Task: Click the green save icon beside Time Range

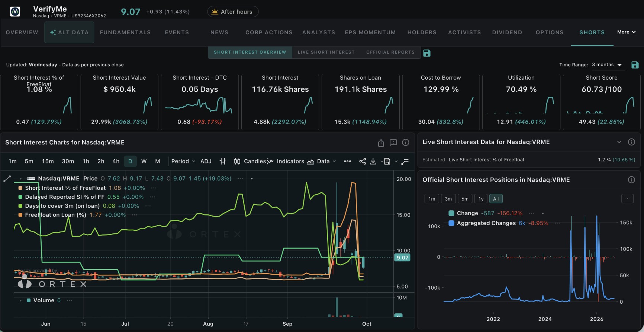Action: click(x=635, y=65)
